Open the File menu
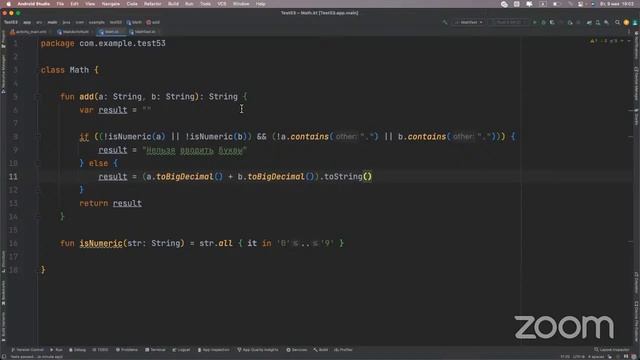 (x=60, y=4)
